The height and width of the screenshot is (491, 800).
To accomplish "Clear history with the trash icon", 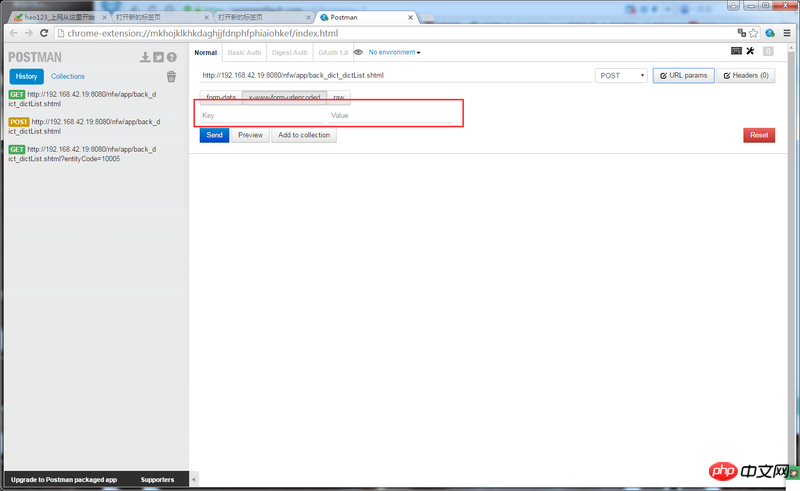I will (171, 77).
